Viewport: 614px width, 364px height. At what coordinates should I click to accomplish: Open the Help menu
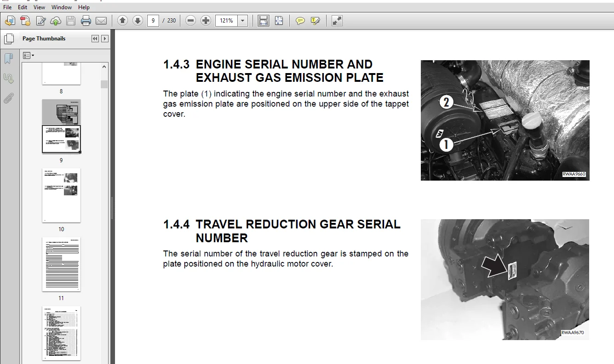coord(84,7)
